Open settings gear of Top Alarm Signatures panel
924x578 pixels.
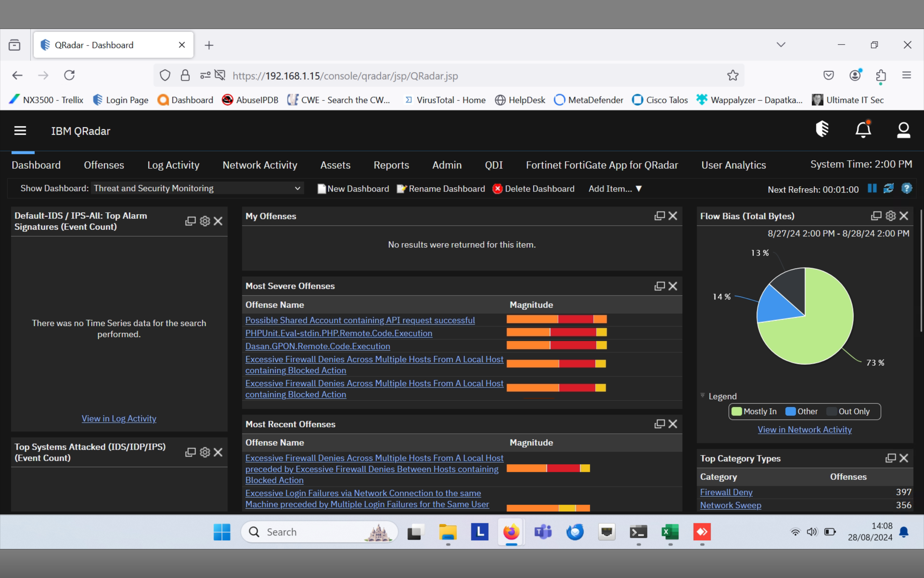coord(205,221)
